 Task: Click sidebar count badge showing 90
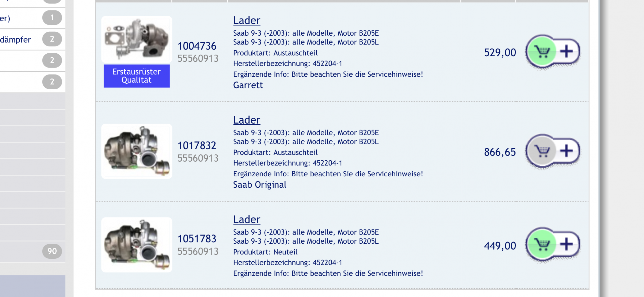click(52, 251)
